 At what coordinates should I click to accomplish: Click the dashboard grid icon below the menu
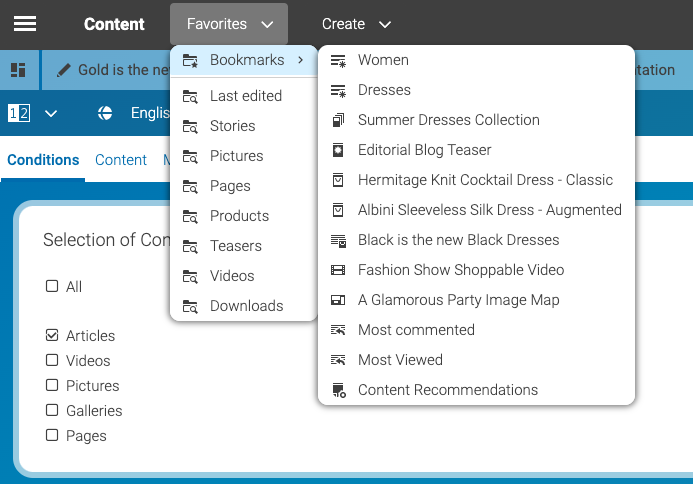[18, 70]
